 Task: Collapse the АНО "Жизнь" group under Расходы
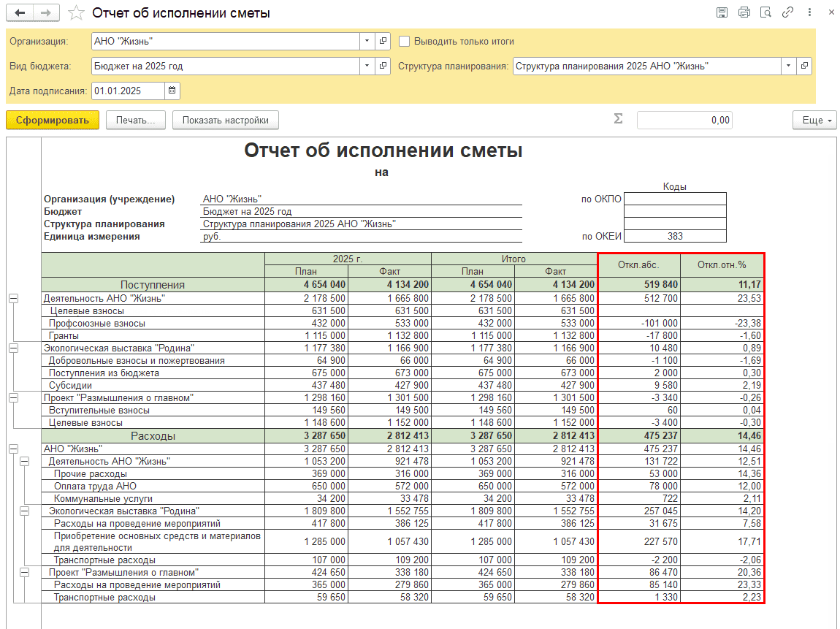click(x=13, y=449)
